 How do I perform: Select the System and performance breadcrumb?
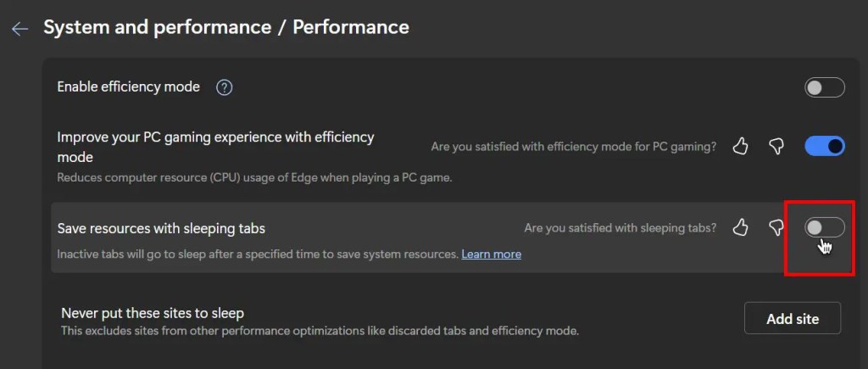pos(157,27)
